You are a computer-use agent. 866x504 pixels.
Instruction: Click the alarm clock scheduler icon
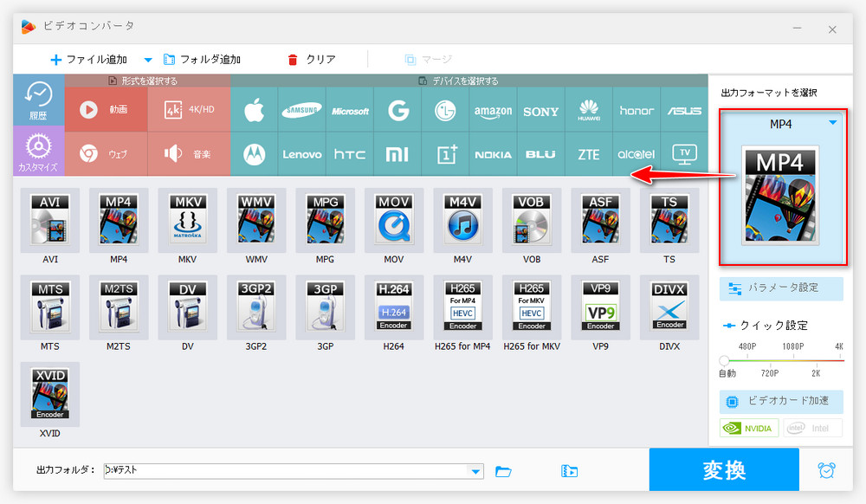point(827,470)
